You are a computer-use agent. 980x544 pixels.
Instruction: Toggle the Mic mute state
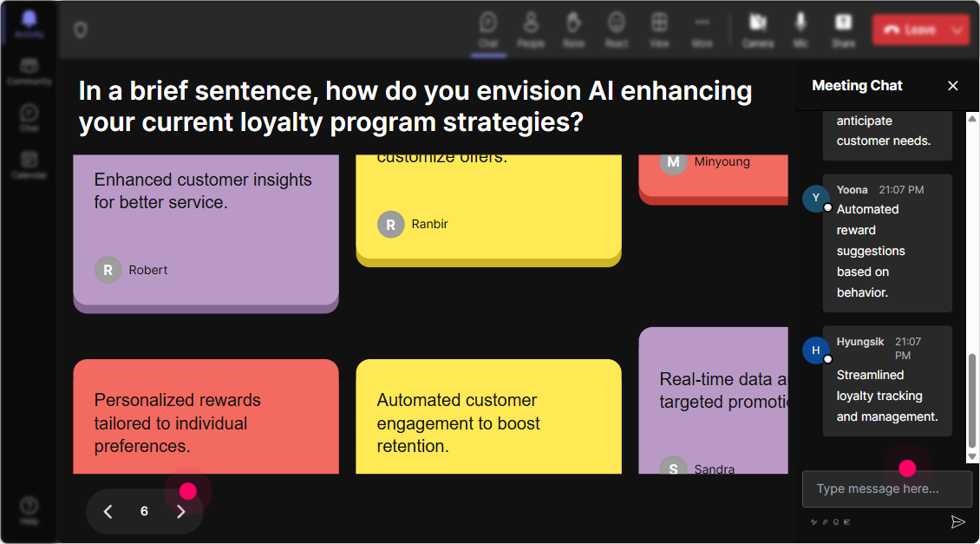click(x=800, y=30)
